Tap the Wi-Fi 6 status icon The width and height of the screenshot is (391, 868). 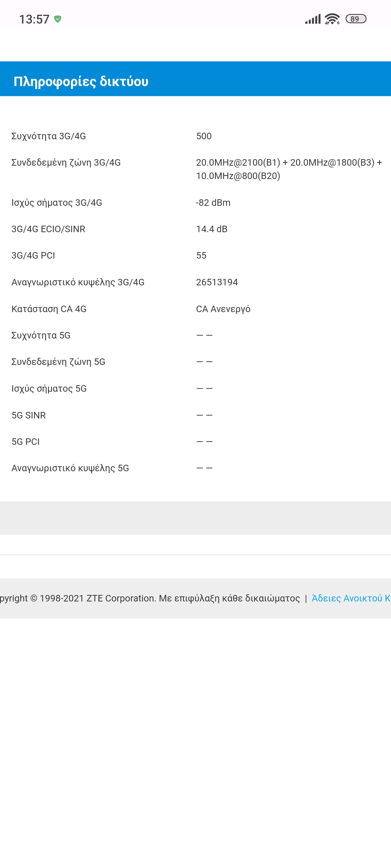(332, 19)
